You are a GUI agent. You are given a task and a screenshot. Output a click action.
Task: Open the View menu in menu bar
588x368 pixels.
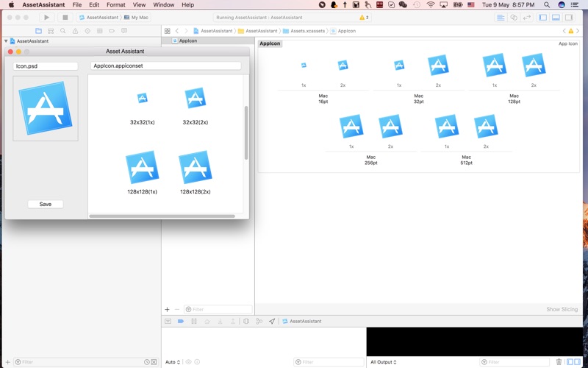(x=139, y=4)
